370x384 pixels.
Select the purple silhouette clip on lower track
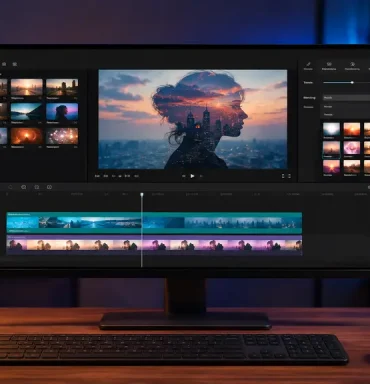click(x=154, y=245)
